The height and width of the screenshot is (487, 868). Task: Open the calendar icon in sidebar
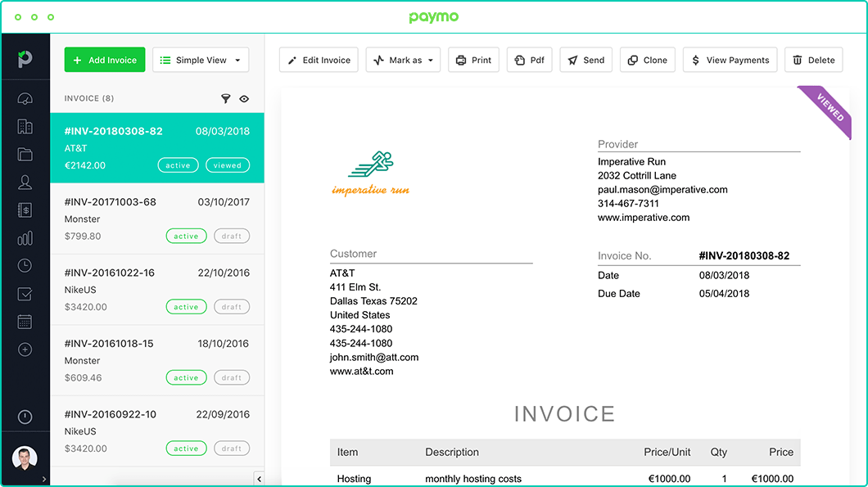[x=25, y=322]
